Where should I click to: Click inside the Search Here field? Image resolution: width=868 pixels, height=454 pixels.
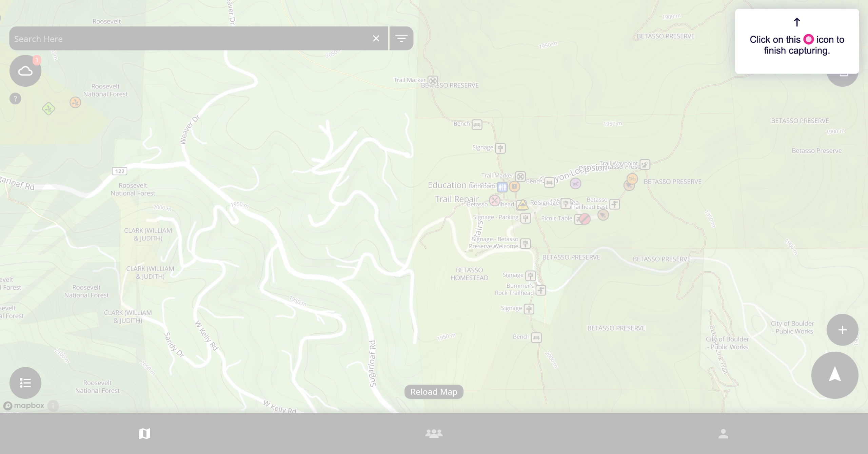click(190, 39)
